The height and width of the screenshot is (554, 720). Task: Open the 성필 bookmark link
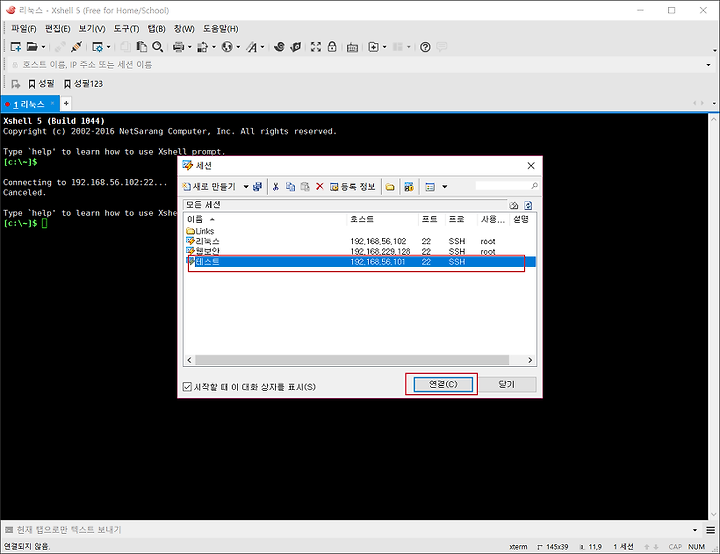coord(41,84)
